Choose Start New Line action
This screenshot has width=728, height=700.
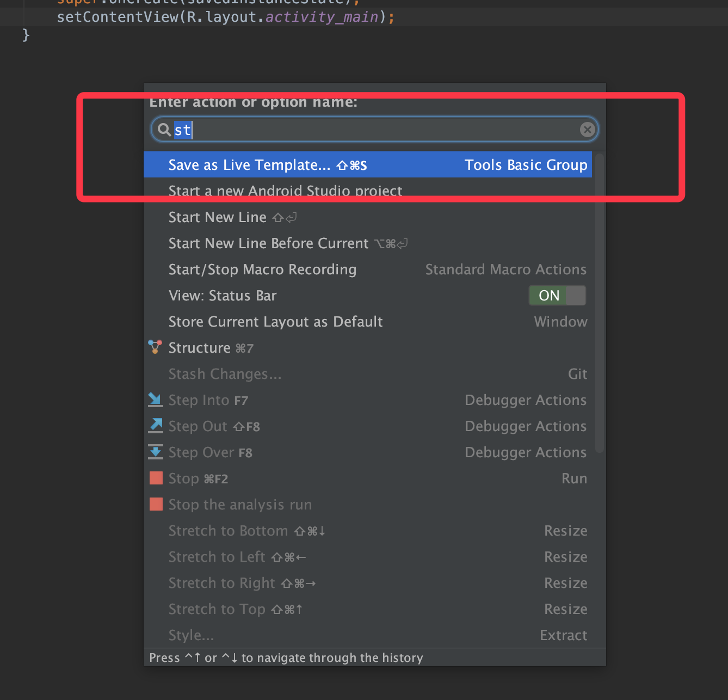368,217
